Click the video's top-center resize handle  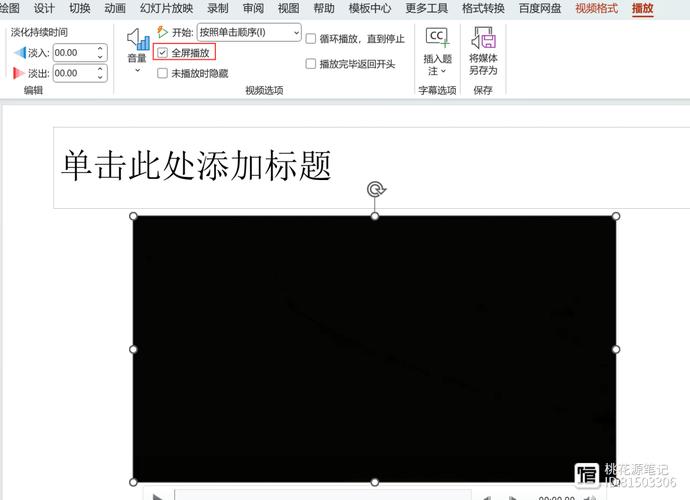tap(374, 216)
